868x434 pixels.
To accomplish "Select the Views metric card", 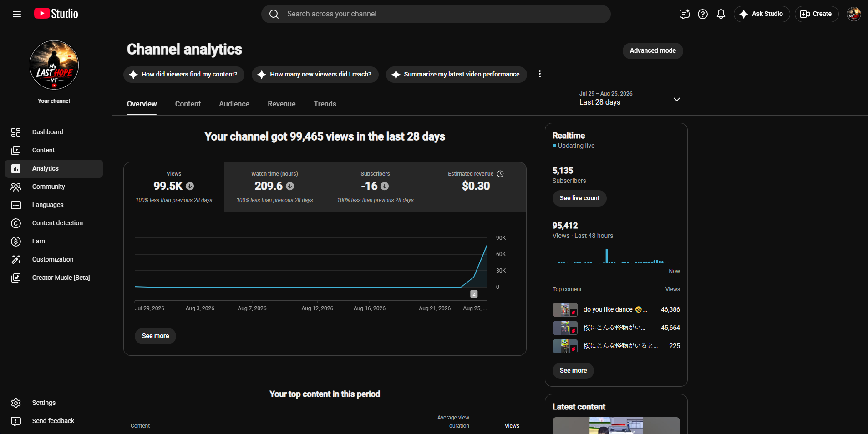I will click(x=174, y=187).
